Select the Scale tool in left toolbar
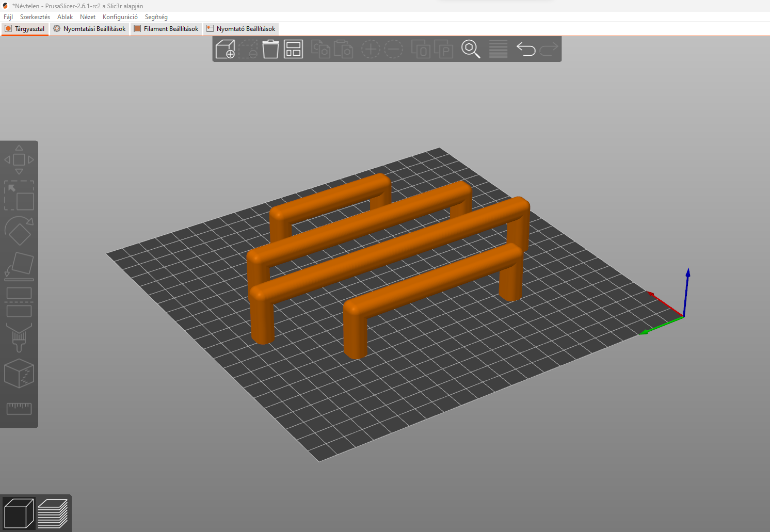This screenshot has height=532, width=770. tap(19, 195)
